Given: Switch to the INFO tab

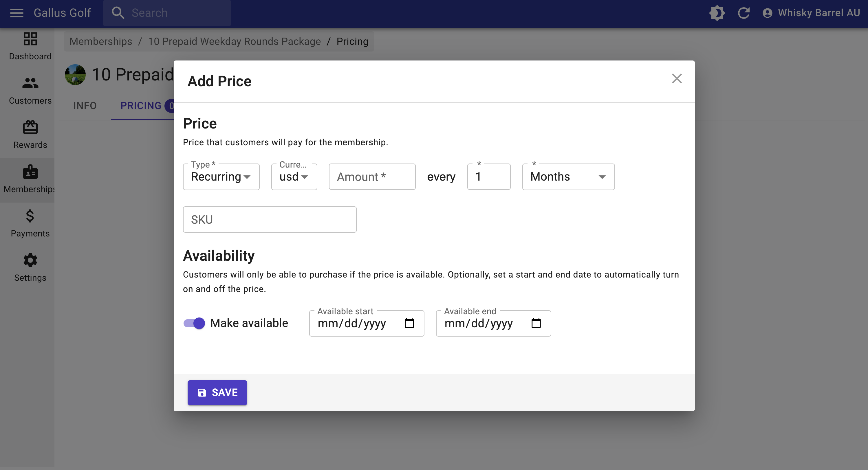Looking at the screenshot, I should click(85, 106).
